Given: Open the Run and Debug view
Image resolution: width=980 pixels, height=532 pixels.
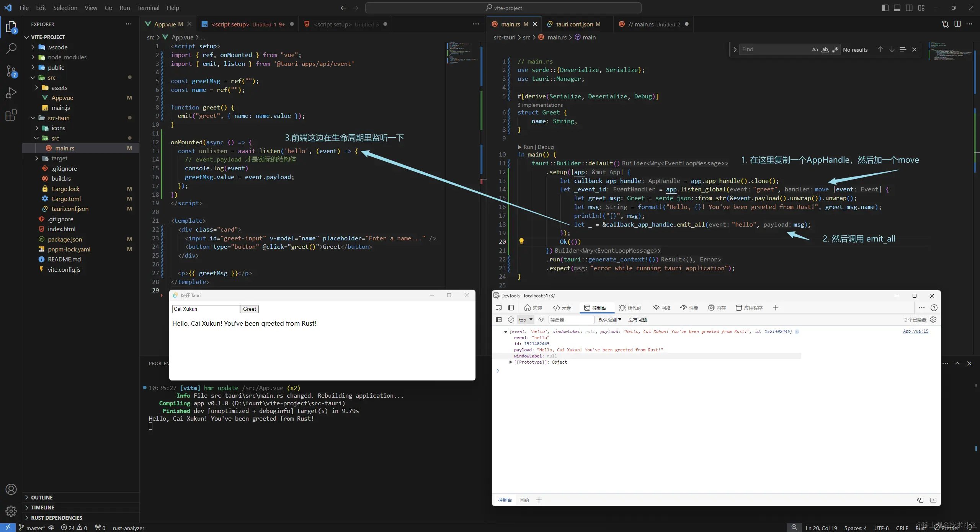Looking at the screenshot, I should pos(11,93).
